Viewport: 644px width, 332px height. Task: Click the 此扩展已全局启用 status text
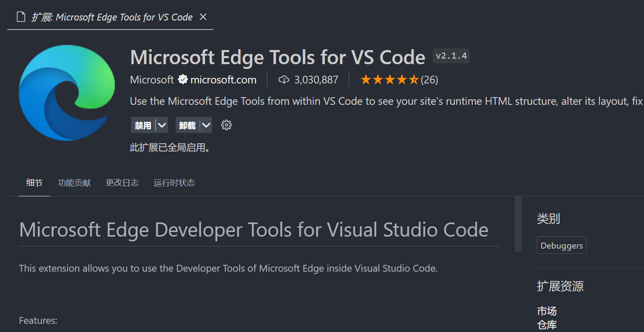tap(170, 148)
